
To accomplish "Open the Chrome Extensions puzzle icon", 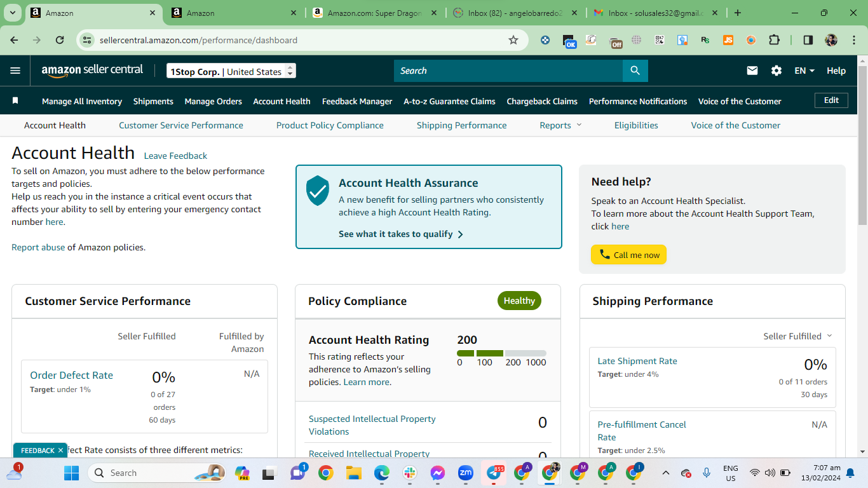I will tap(774, 40).
